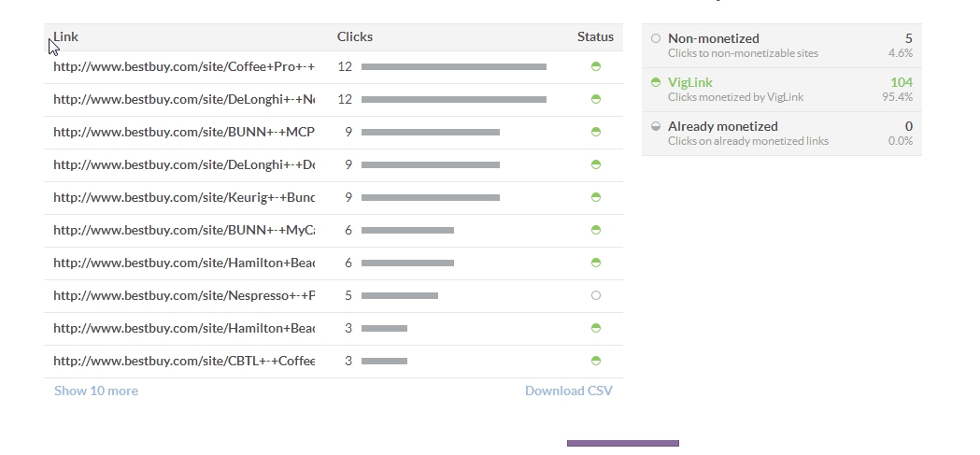Click the 5-click bar for Nespresso
The height and width of the screenshot is (455, 980).
click(399, 295)
